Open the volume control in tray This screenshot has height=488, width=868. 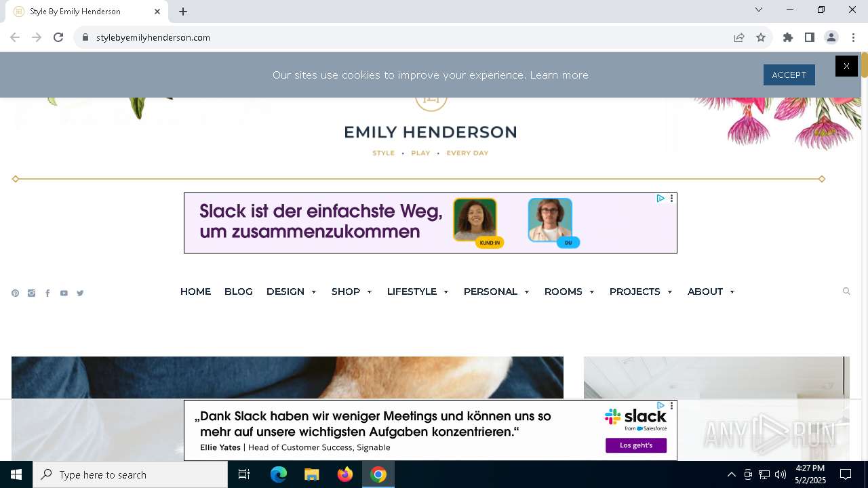pos(781,474)
